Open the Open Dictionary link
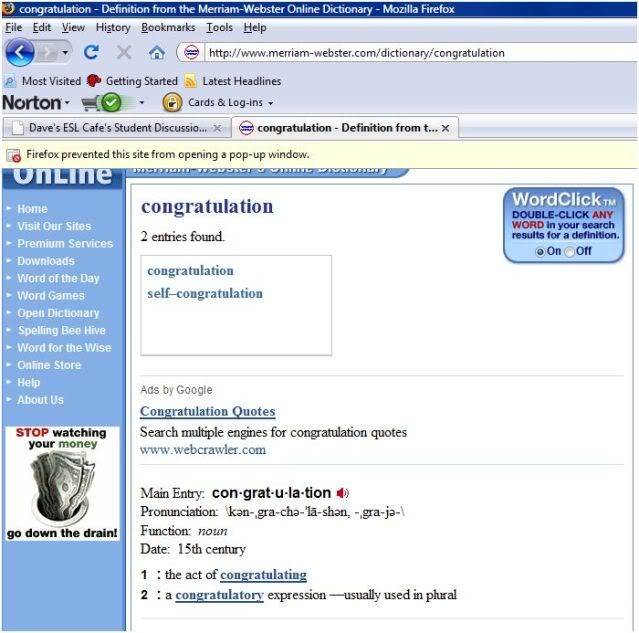The width and height of the screenshot is (639, 633). tap(58, 313)
